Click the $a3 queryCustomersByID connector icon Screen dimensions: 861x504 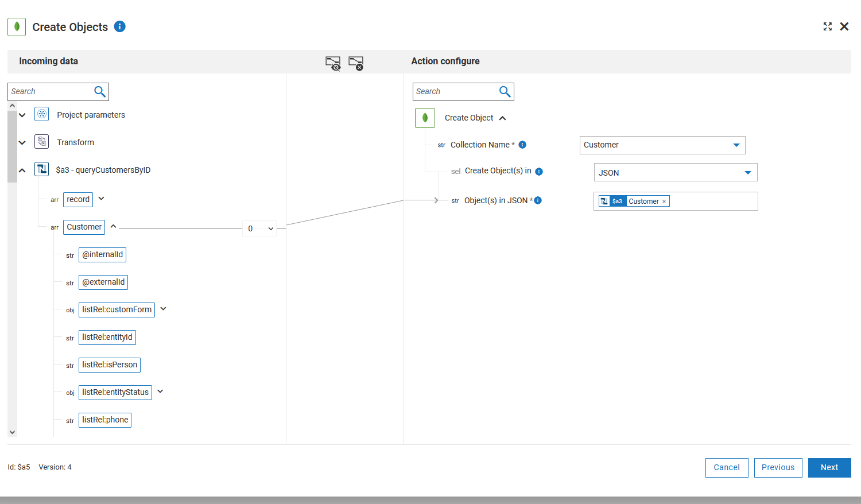click(41, 169)
